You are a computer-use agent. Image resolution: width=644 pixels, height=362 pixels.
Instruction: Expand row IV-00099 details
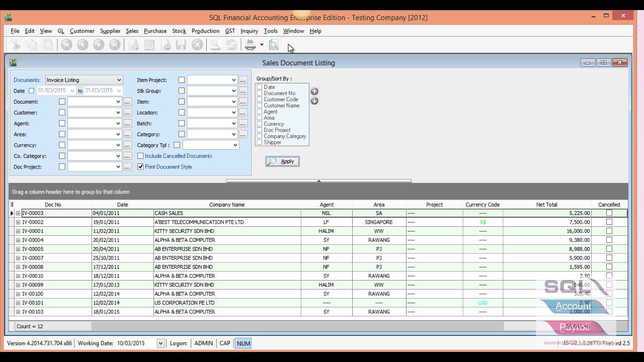coord(18,285)
